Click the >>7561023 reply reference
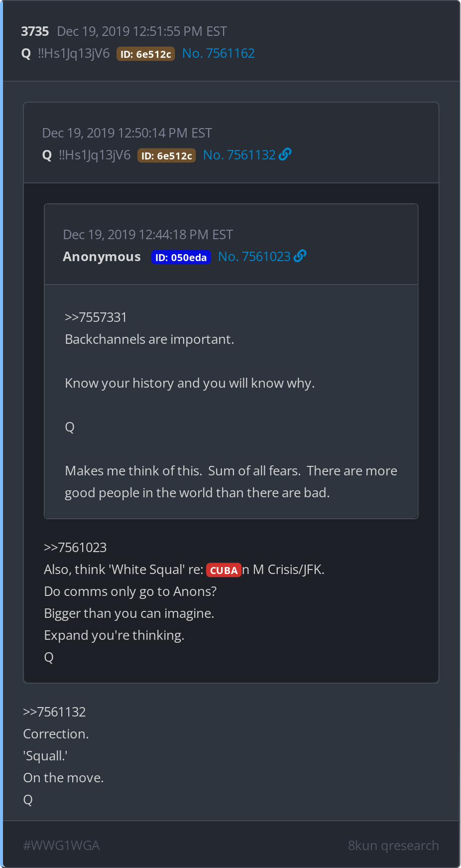Image resolution: width=461 pixels, height=868 pixels. (75, 548)
